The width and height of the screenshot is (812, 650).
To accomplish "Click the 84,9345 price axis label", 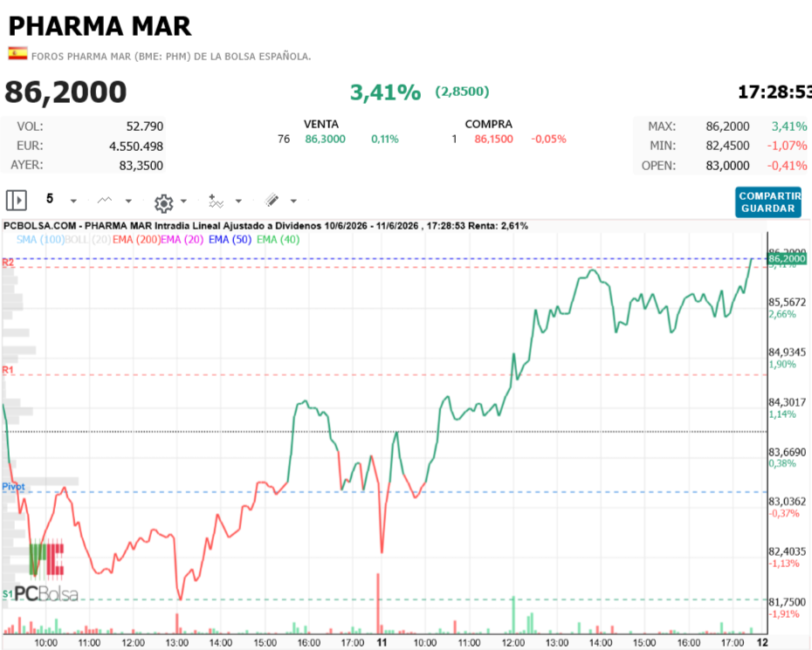I will (x=788, y=352).
